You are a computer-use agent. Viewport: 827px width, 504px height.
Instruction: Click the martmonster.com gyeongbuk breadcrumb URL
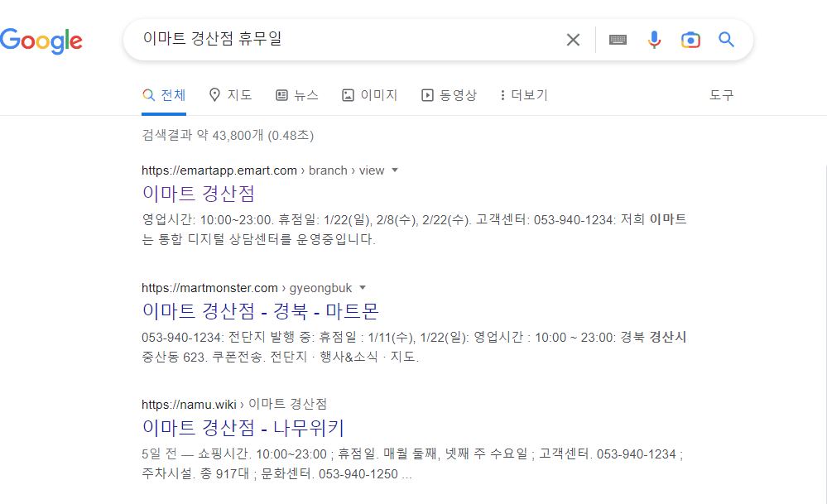click(x=247, y=288)
